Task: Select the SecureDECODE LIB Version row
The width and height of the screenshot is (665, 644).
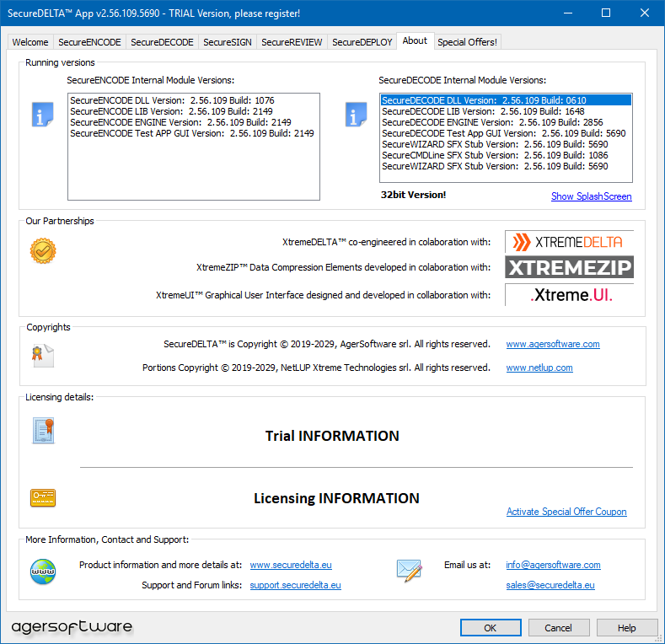Action: pos(506,111)
